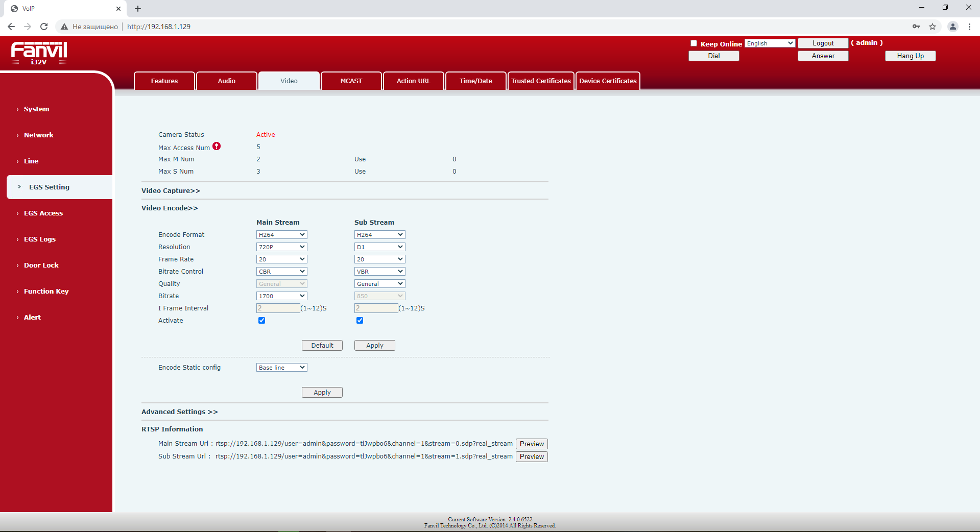The height and width of the screenshot is (532, 980).
Task: Enable the Keep Online checkbox
Action: click(x=694, y=43)
